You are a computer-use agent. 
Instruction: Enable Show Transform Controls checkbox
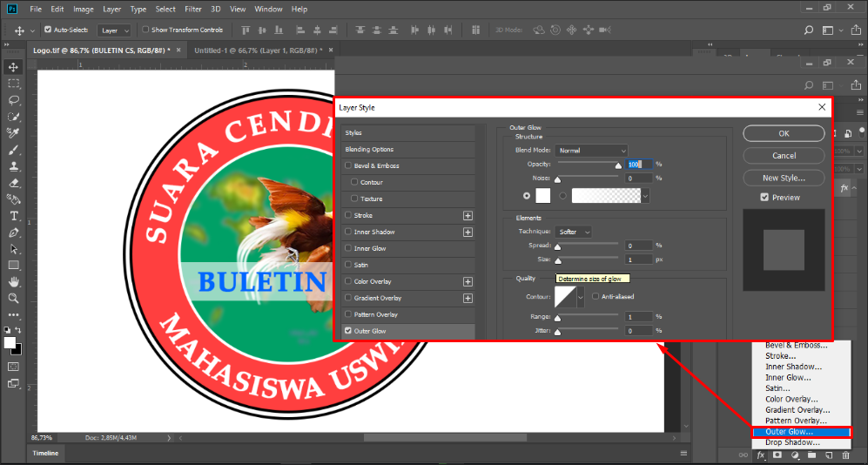coord(145,30)
